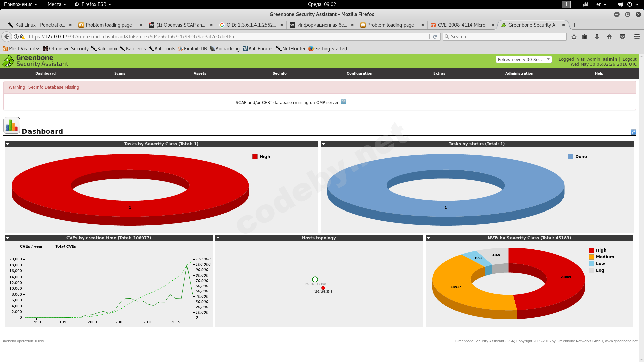Screen dimensions: 644x362
Task: Click the Greenbone dragon logo
Action: pyautogui.click(x=8, y=61)
